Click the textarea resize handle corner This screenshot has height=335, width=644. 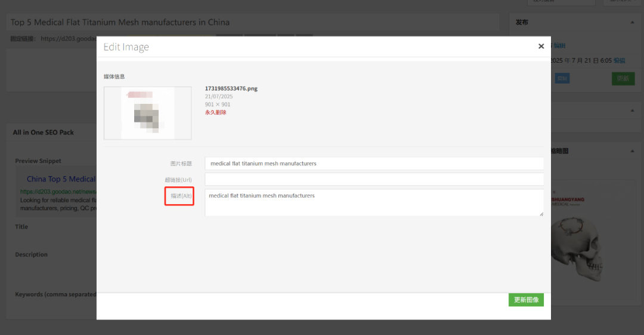point(541,214)
